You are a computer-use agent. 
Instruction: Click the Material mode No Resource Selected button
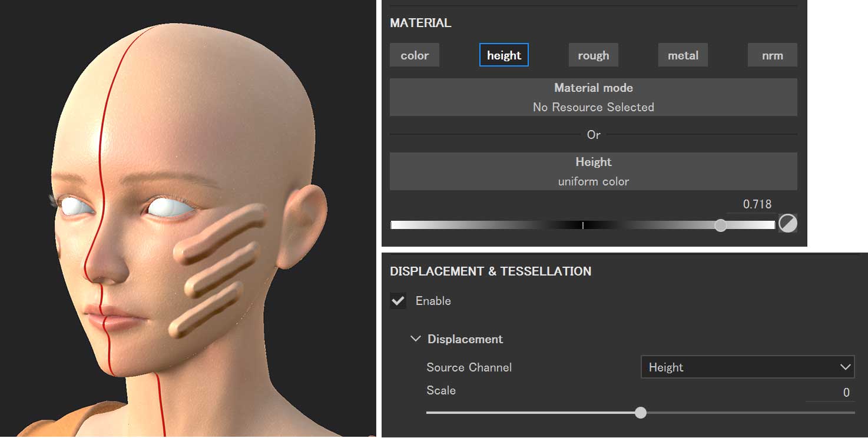pos(593,97)
